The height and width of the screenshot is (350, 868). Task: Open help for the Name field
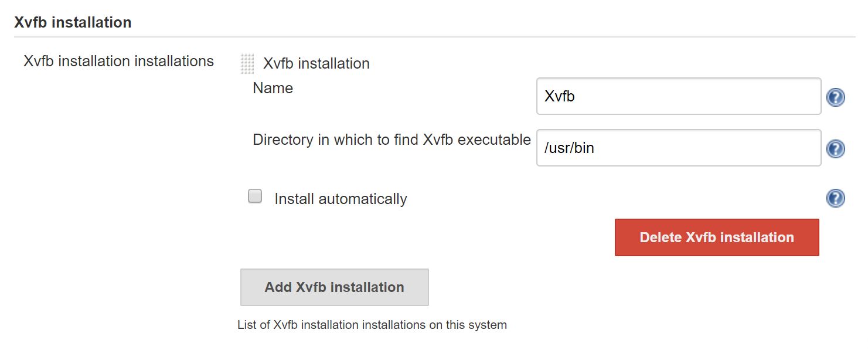point(835,97)
